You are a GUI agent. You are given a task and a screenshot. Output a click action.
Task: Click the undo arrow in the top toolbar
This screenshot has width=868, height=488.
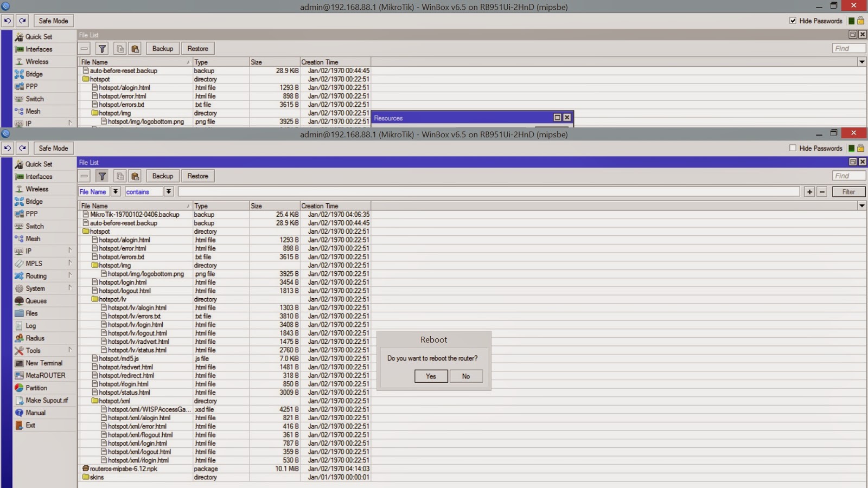(x=7, y=147)
